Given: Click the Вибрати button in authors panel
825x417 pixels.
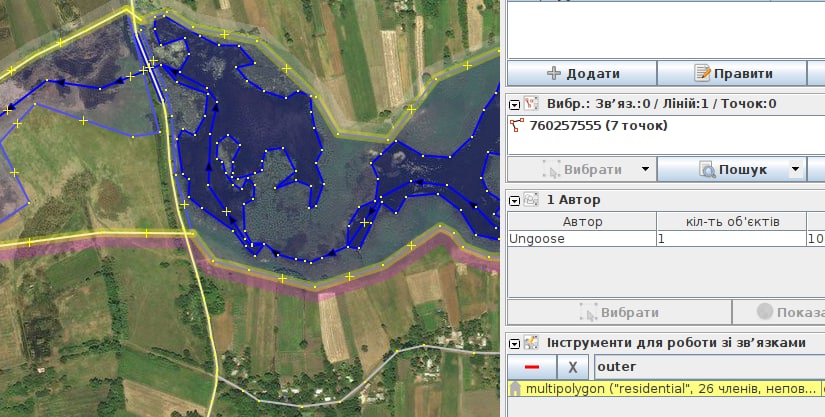Looking at the screenshot, I should click(619, 312).
